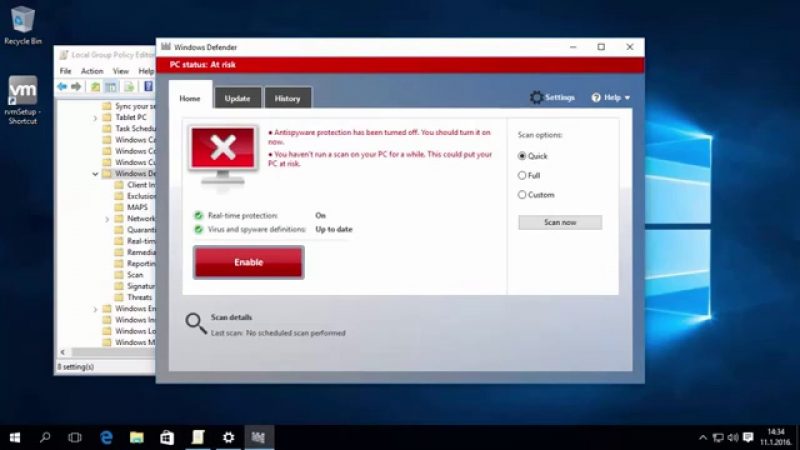Show hidden tray icons chevron
The image size is (800, 450).
click(x=703, y=437)
